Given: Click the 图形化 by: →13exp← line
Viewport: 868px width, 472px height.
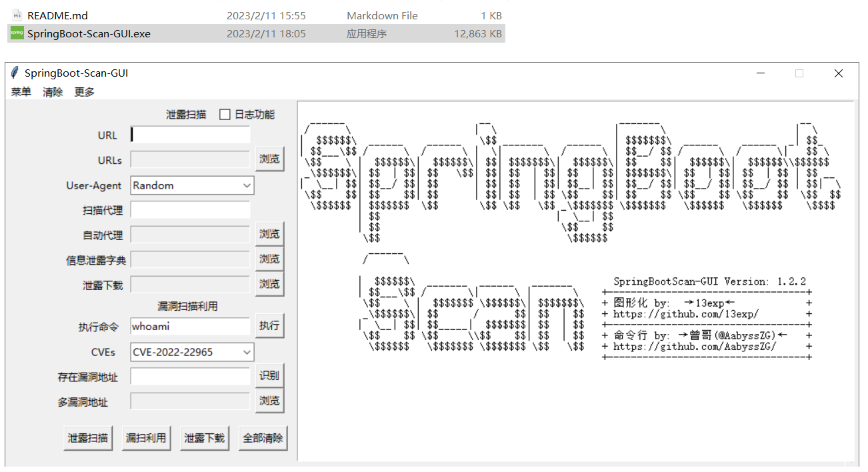Looking at the screenshot, I should [674, 303].
